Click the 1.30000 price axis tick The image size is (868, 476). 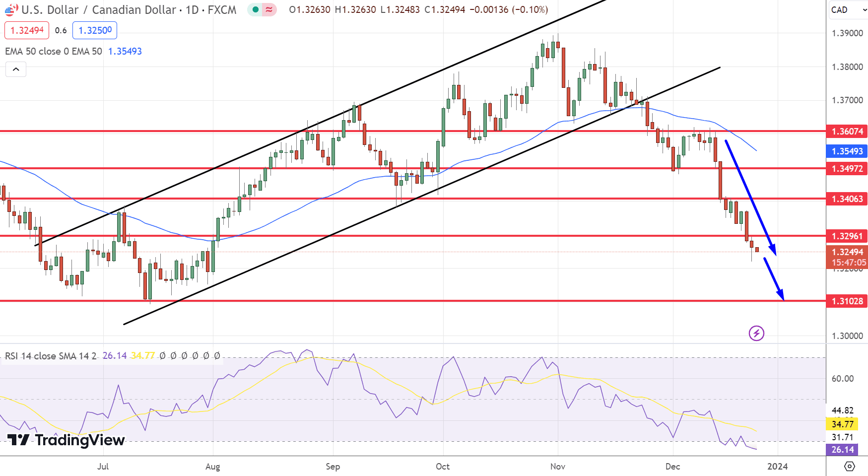coord(847,336)
